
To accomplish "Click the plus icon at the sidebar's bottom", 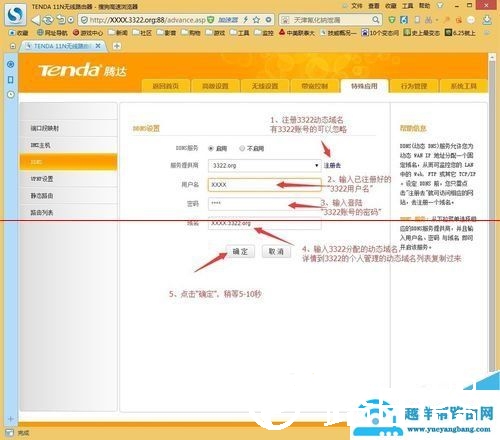I will tap(10, 419).
